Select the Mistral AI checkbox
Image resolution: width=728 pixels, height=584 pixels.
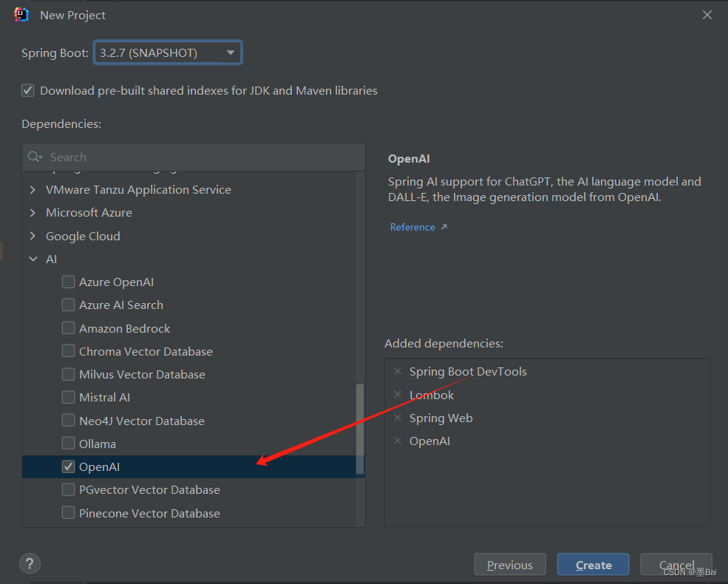tap(68, 397)
